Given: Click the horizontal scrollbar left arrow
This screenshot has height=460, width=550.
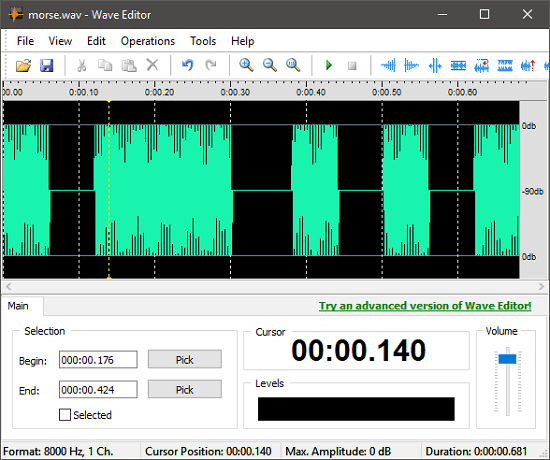Looking at the screenshot, I should coord(8,287).
